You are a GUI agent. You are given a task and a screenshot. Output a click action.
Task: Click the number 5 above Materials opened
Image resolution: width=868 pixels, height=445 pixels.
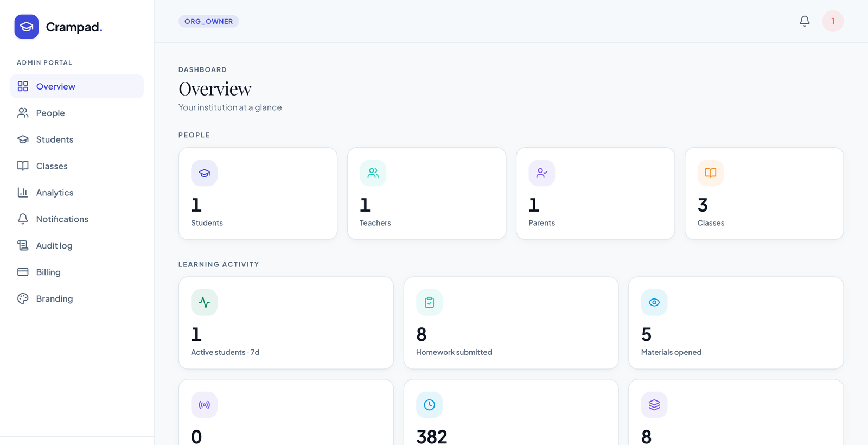(646, 334)
